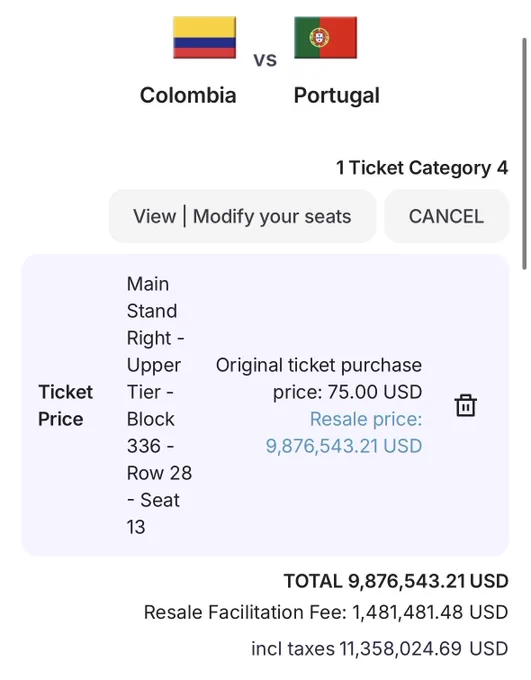Open View | Modify your seats
The image size is (531, 680).
[x=242, y=216]
